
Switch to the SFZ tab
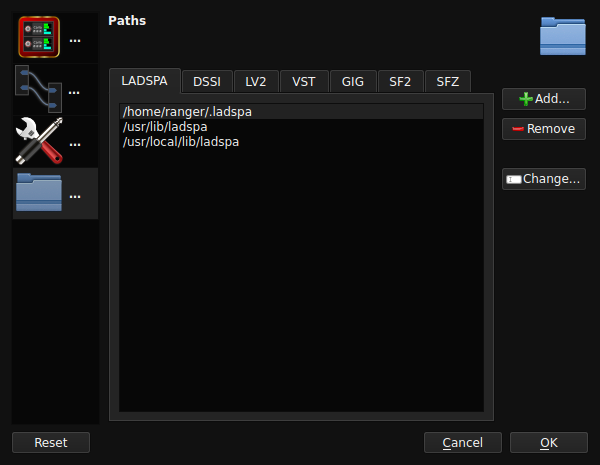pyautogui.click(x=448, y=82)
